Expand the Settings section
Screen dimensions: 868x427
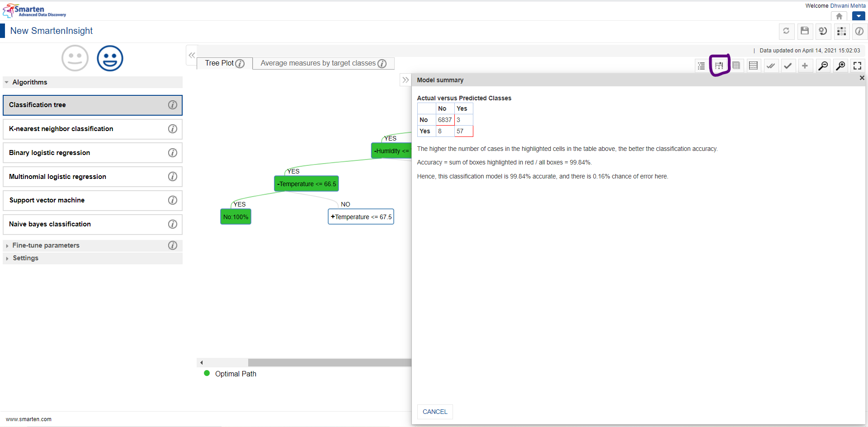(x=26, y=258)
